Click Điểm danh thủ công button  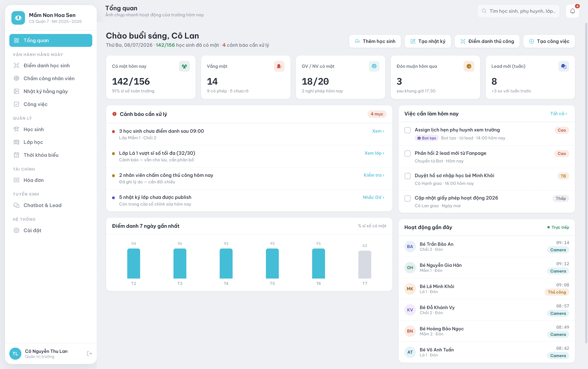point(487,41)
